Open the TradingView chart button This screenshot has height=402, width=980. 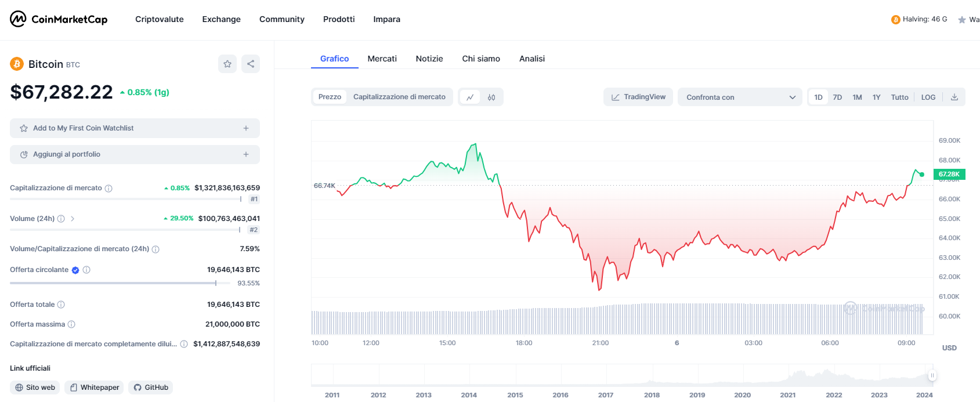tap(638, 97)
